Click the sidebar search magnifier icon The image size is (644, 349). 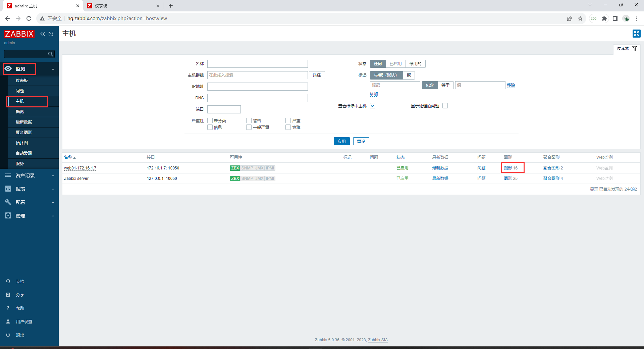coord(50,54)
